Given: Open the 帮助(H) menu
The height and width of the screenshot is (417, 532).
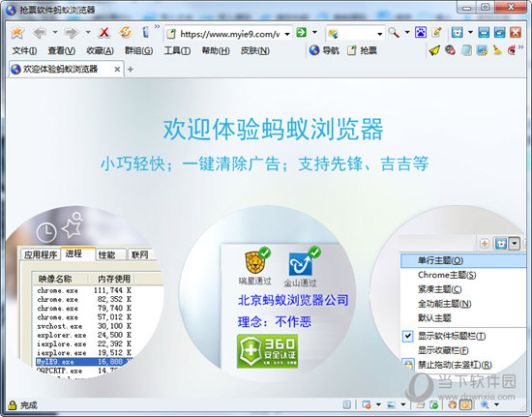Looking at the screenshot, I should coord(216,50).
